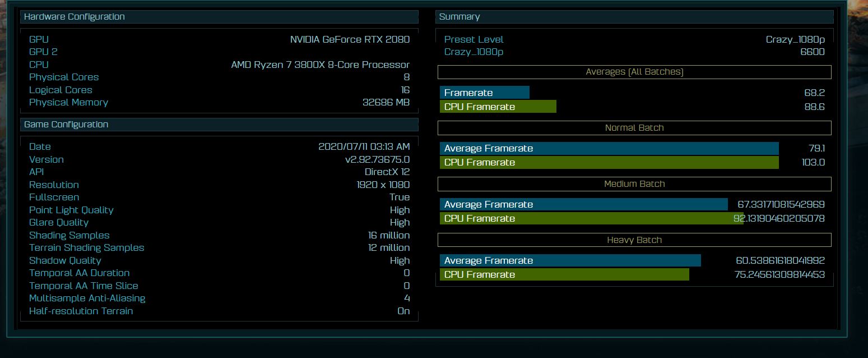The height and width of the screenshot is (358, 868).
Task: Click the Resolution value 1920 x 1080
Action: 383,185
